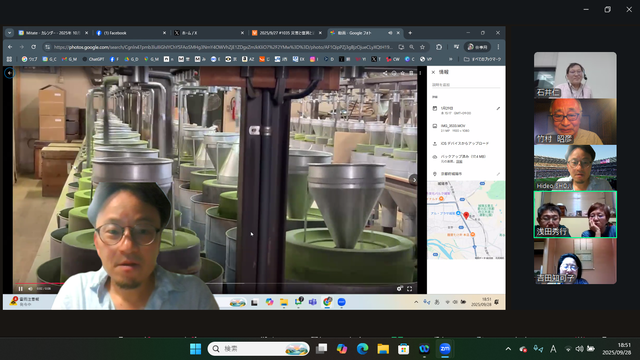
Task: Open File Explorer from the taskbar
Action: click(x=383, y=349)
